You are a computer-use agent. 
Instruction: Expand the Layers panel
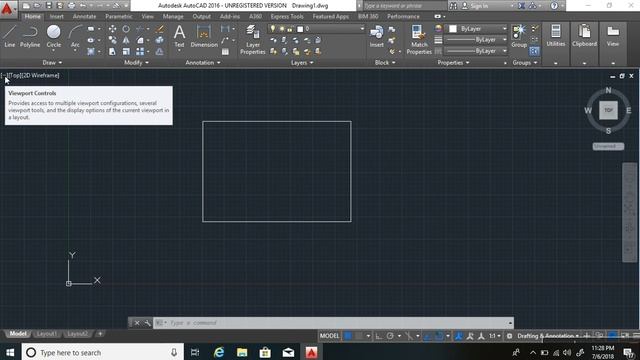[x=302, y=62]
